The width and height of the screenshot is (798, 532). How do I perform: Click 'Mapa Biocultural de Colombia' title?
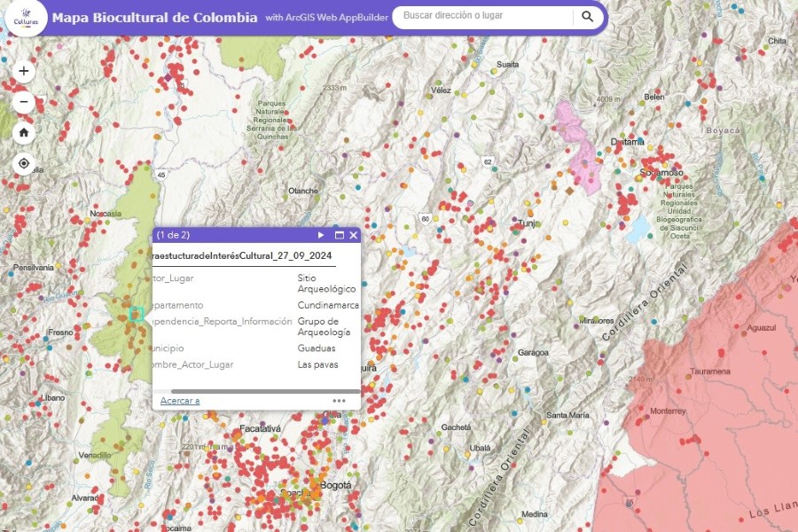click(155, 18)
